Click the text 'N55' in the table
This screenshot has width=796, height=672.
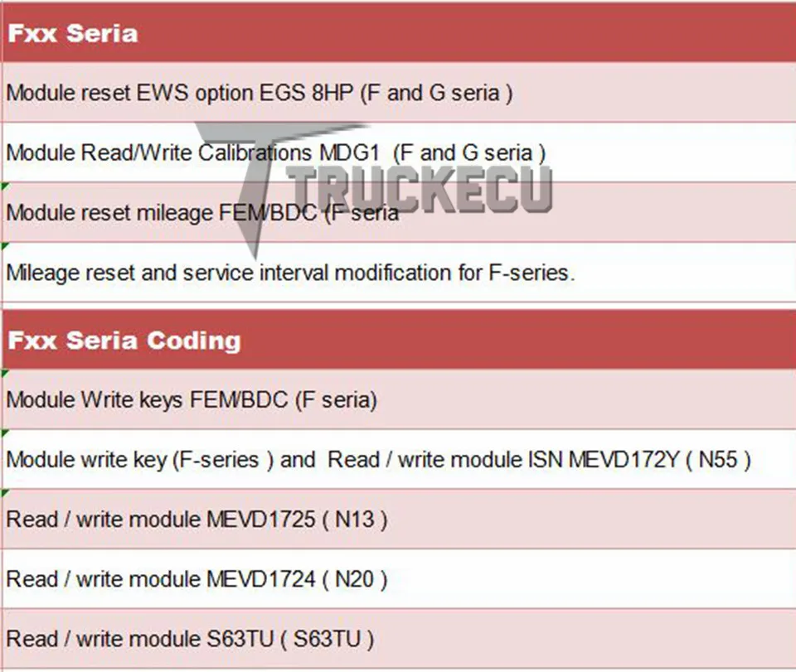pos(718,460)
